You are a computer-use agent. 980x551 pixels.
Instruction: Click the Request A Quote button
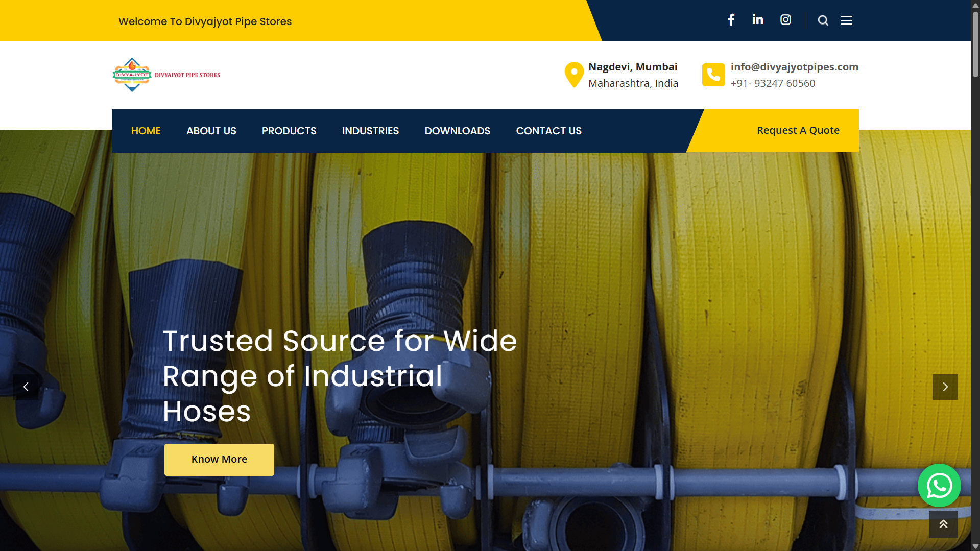tap(798, 130)
